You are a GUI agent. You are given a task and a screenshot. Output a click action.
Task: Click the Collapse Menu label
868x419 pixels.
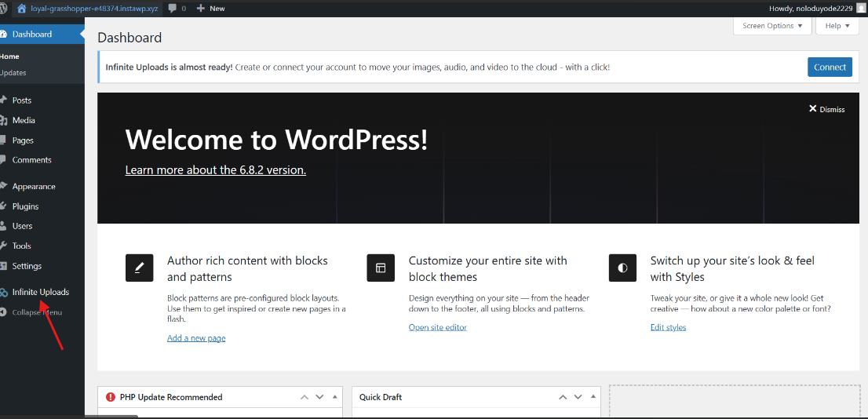pos(37,313)
